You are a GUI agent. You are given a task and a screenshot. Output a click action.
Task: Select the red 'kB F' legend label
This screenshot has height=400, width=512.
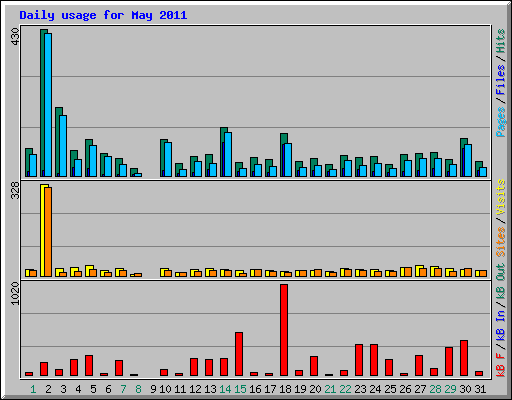click(500, 365)
